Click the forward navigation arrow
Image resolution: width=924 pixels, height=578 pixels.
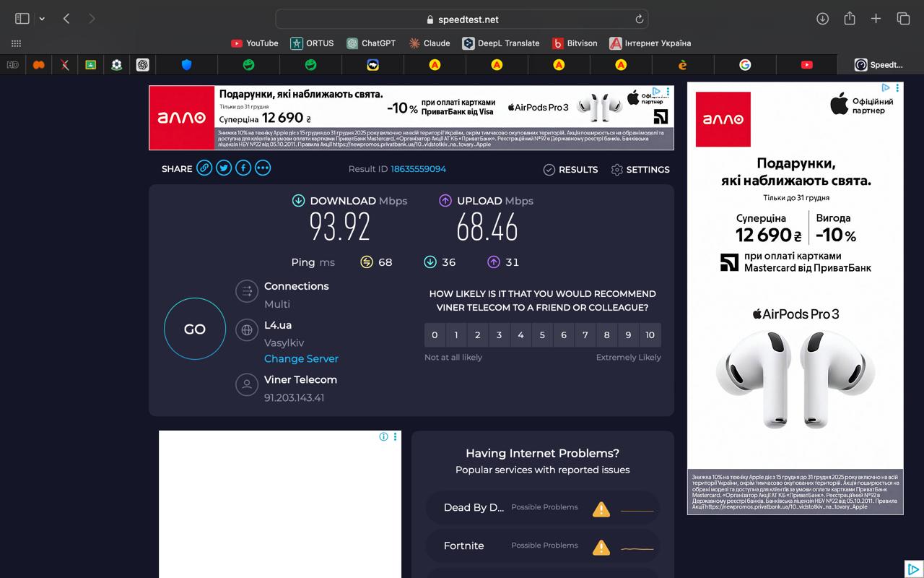click(92, 19)
